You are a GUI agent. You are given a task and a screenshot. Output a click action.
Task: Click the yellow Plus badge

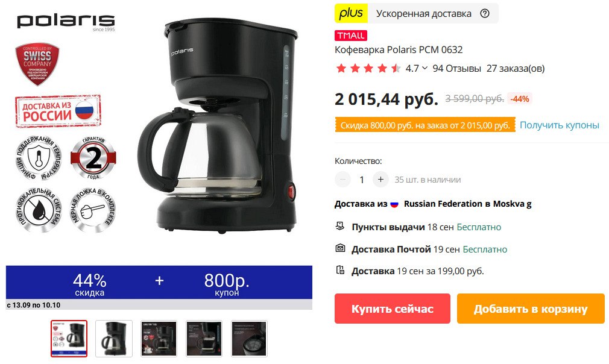[x=351, y=13]
